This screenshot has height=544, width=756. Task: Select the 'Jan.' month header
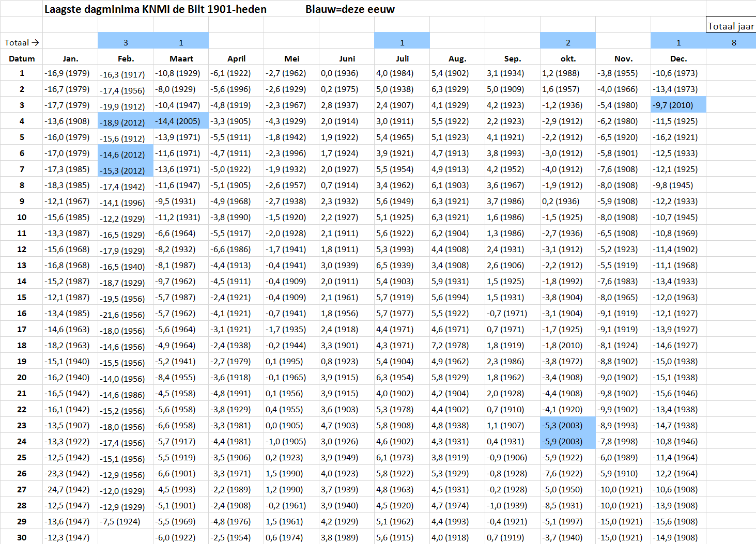coord(70,58)
